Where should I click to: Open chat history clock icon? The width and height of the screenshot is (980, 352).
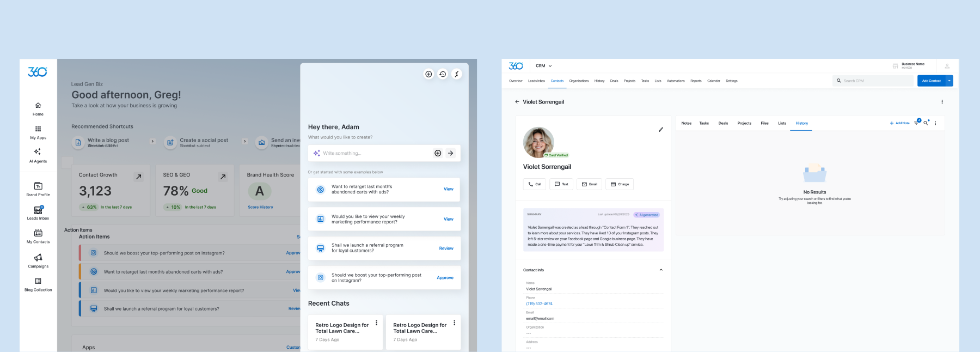coord(443,74)
